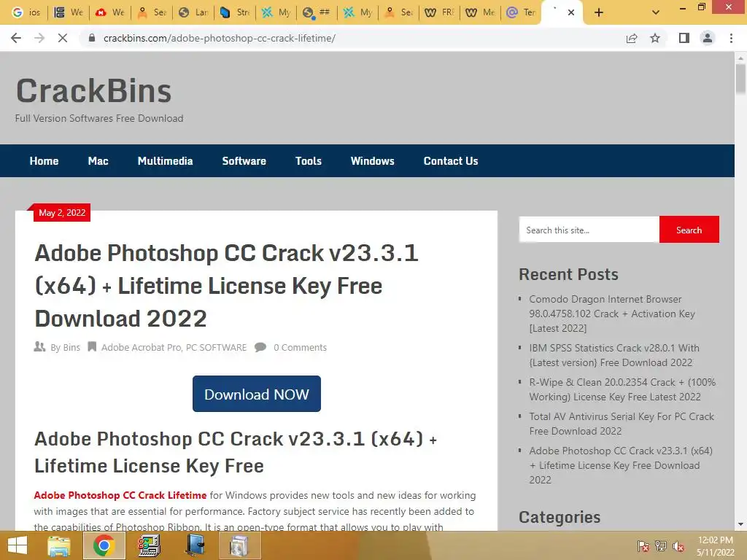
Task: Click the padlock site info icon
Action: coord(92,38)
